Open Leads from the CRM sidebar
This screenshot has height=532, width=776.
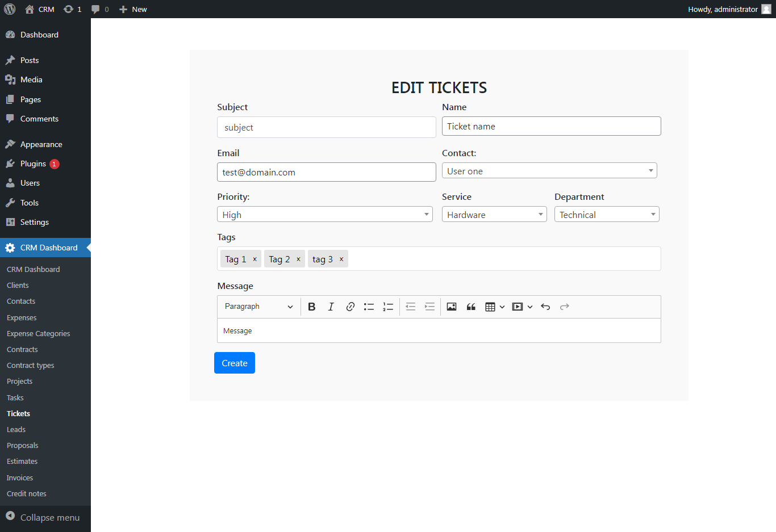point(15,429)
